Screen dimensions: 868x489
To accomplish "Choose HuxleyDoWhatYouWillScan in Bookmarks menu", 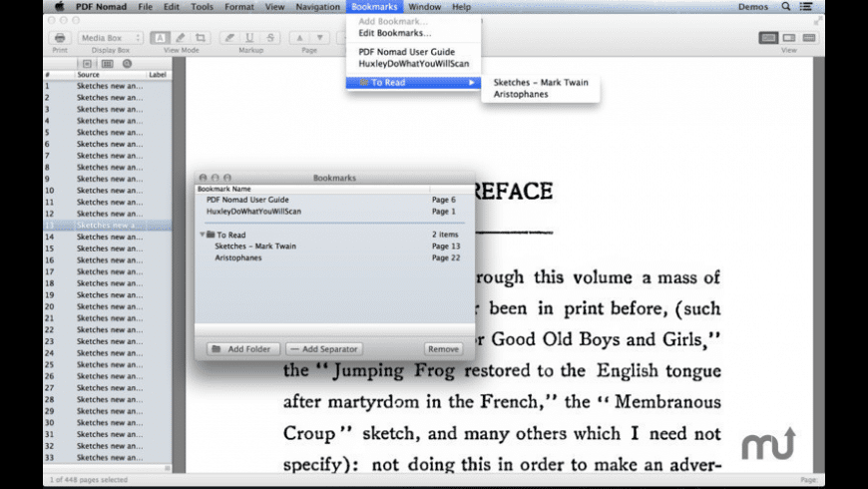I will [413, 63].
